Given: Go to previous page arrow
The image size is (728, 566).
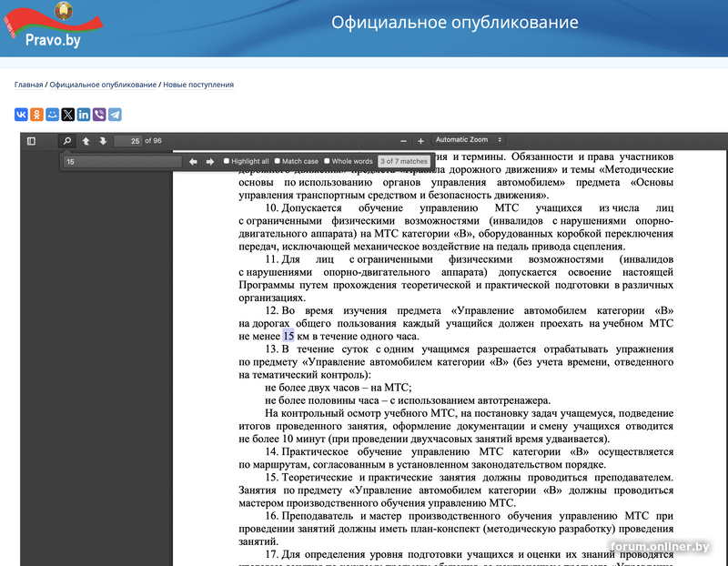Looking at the screenshot, I should click(86, 141).
